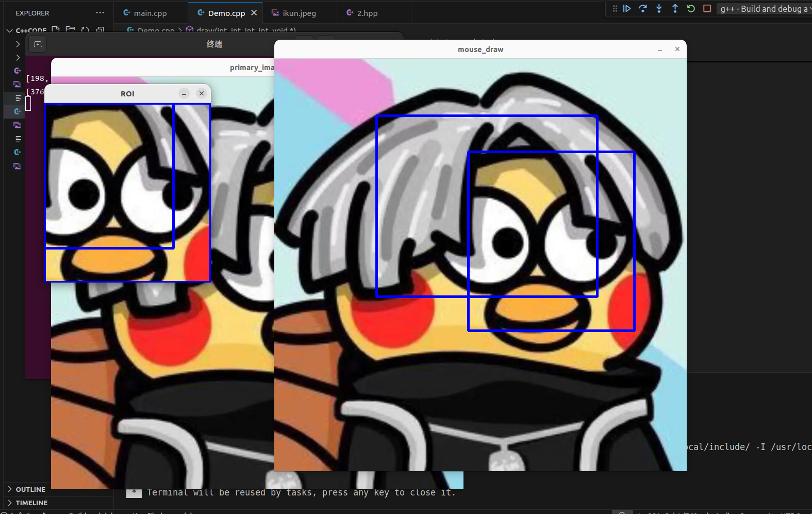Close the mouse_draw window
The image size is (812, 514).
[x=677, y=49]
